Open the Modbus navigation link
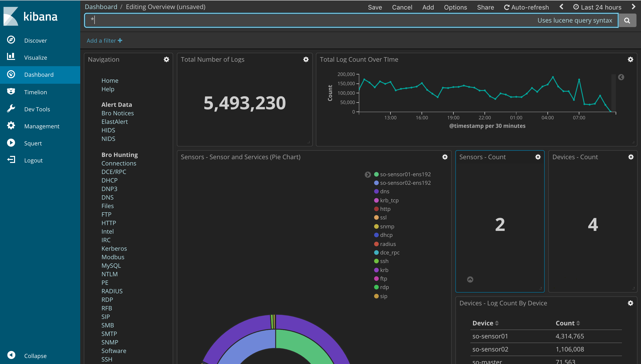Screen dimensions: 641x364 coord(113,257)
